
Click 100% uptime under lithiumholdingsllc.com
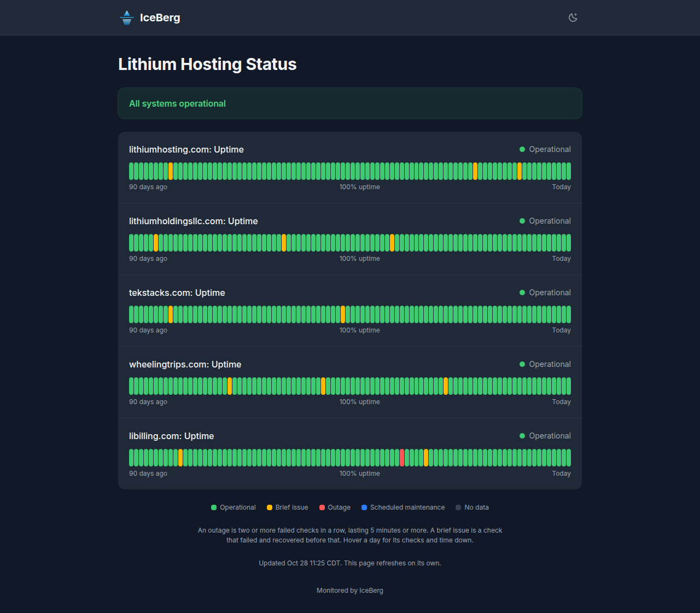point(360,259)
